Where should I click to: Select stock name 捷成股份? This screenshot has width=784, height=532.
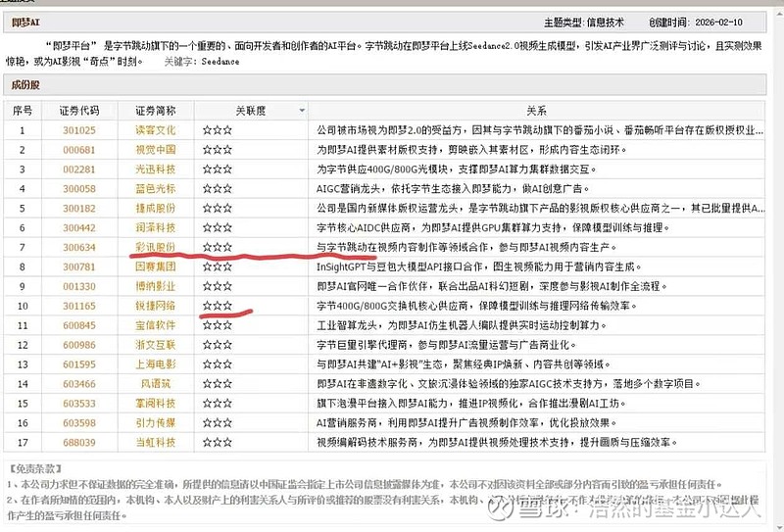click(x=156, y=208)
